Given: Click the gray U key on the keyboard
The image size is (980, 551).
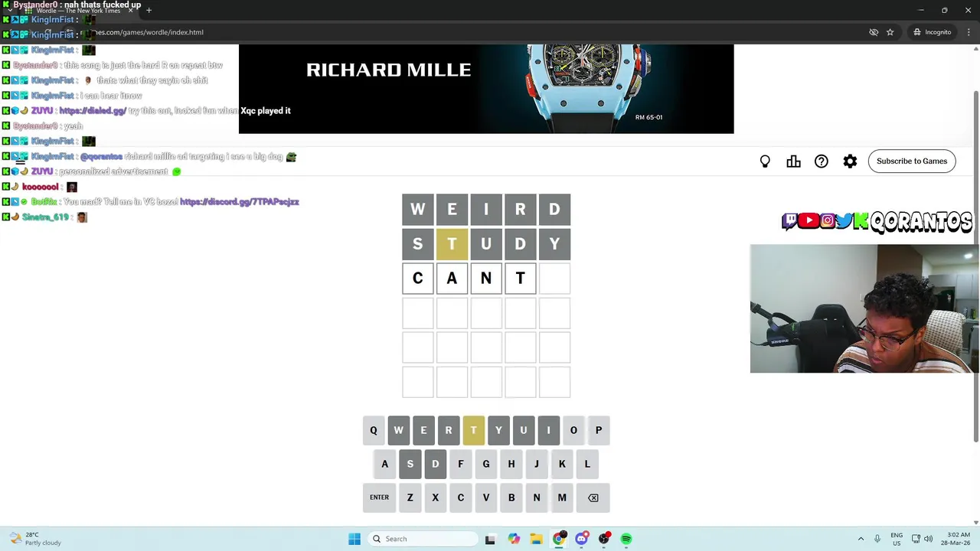Looking at the screenshot, I should coord(524,430).
